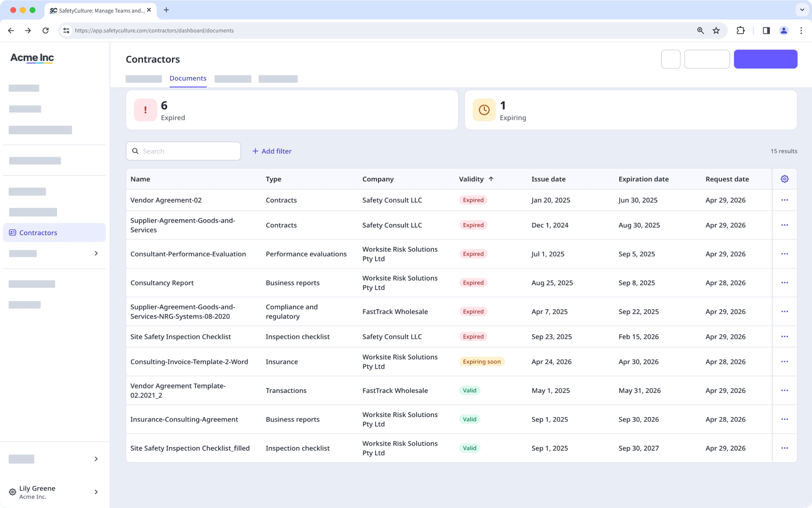Image resolution: width=812 pixels, height=508 pixels.
Task: Open options for Vendor Agreement Template-02.2021_2 row
Action: 784,390
